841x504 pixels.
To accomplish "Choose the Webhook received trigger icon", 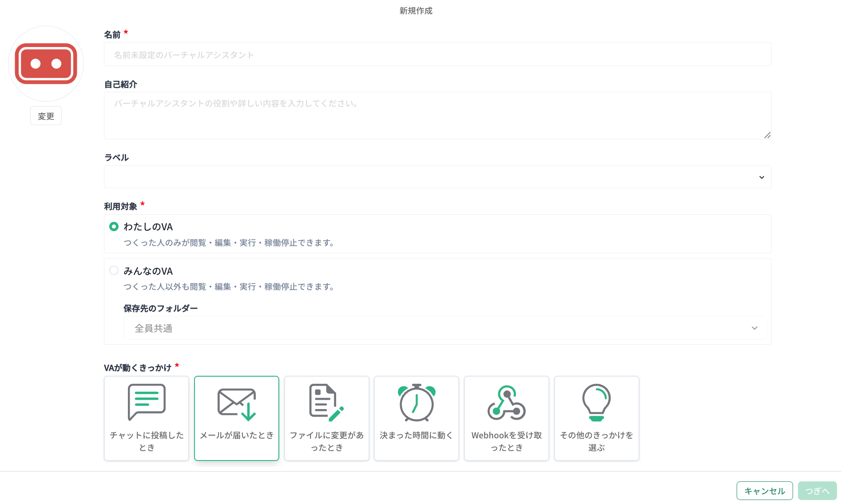I will pos(506,402).
